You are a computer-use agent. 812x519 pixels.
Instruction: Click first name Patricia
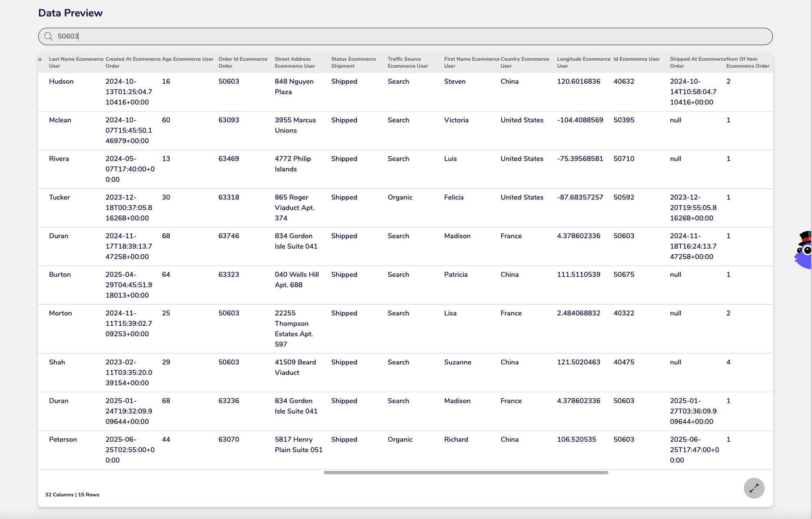(x=456, y=275)
